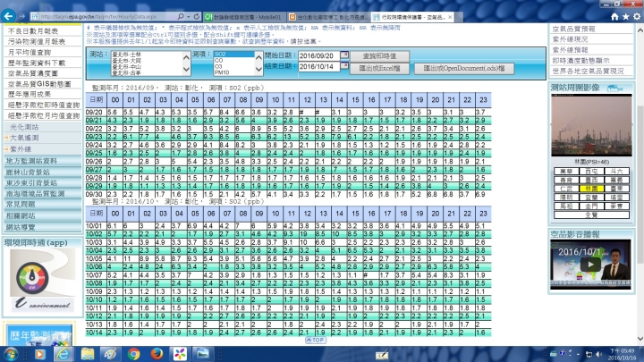
Task: Click the Live camera icon beside 測站周圍影像
Action: [614, 88]
